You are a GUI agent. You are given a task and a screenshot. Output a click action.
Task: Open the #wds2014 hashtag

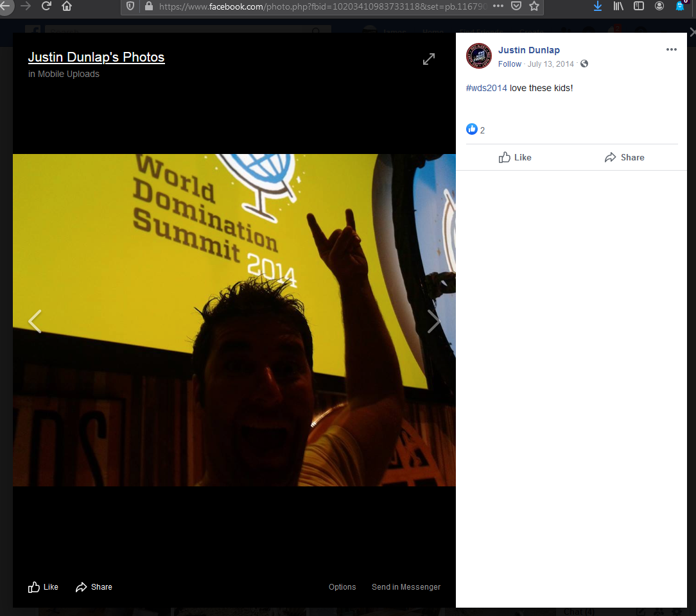tap(486, 89)
